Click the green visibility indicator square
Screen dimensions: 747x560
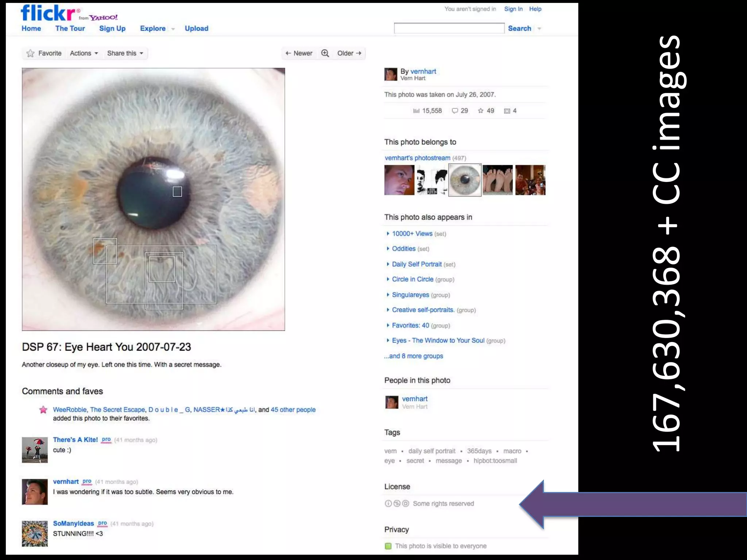point(388,546)
